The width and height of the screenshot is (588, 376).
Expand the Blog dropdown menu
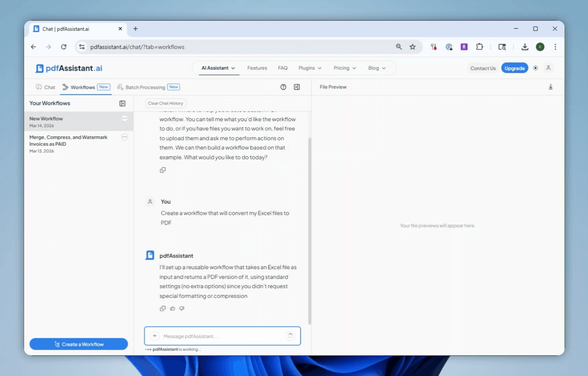[x=377, y=68]
